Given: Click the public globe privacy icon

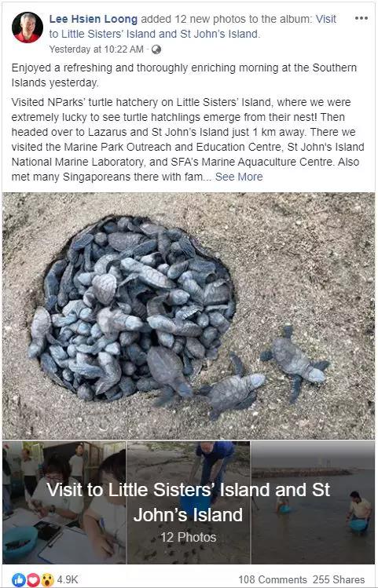Looking at the screenshot, I should [156, 49].
